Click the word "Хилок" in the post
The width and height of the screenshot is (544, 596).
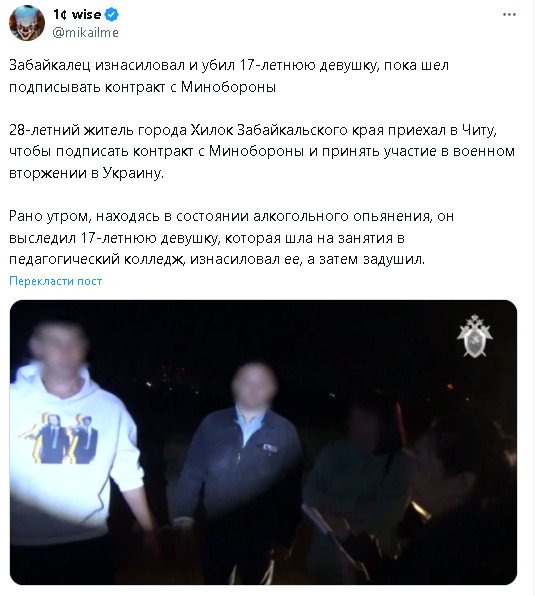click(x=211, y=130)
